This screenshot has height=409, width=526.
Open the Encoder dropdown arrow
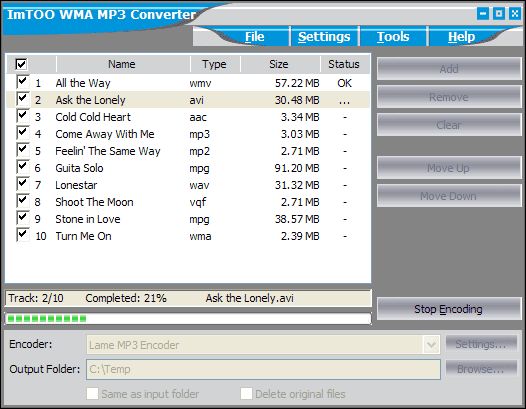click(x=431, y=345)
